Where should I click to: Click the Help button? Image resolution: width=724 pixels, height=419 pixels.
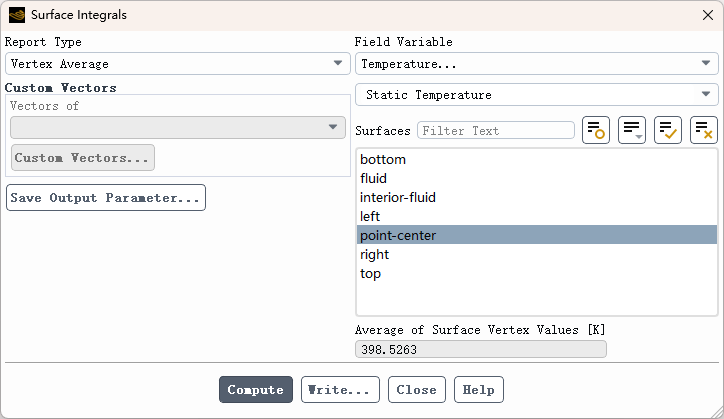479,390
